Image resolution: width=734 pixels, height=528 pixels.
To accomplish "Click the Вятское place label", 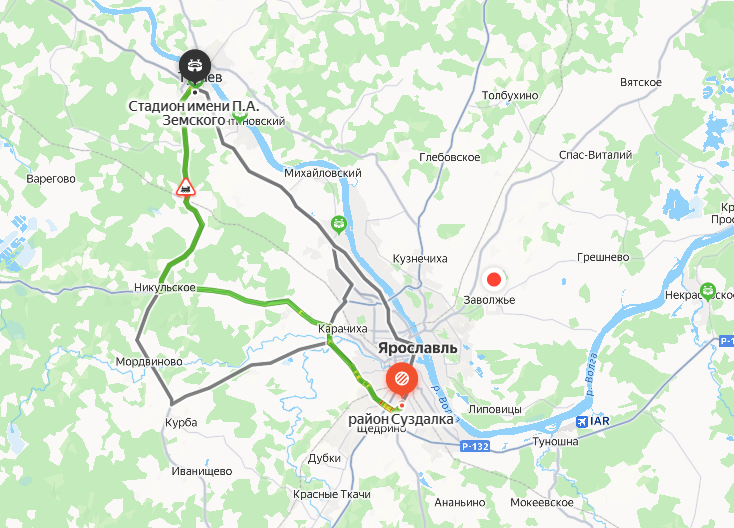I will [x=641, y=82].
